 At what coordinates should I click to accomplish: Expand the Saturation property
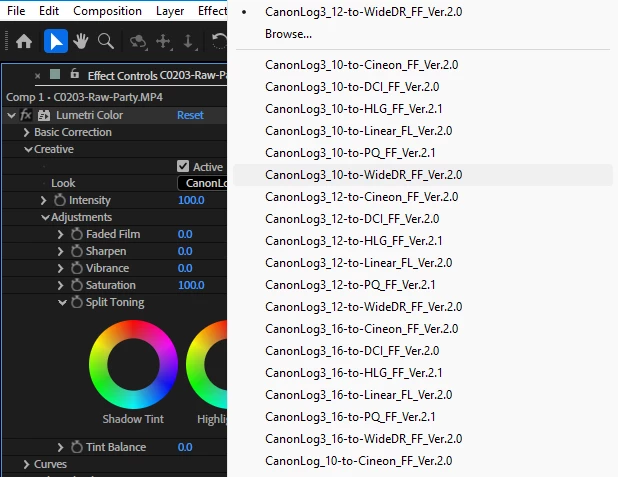(x=60, y=285)
